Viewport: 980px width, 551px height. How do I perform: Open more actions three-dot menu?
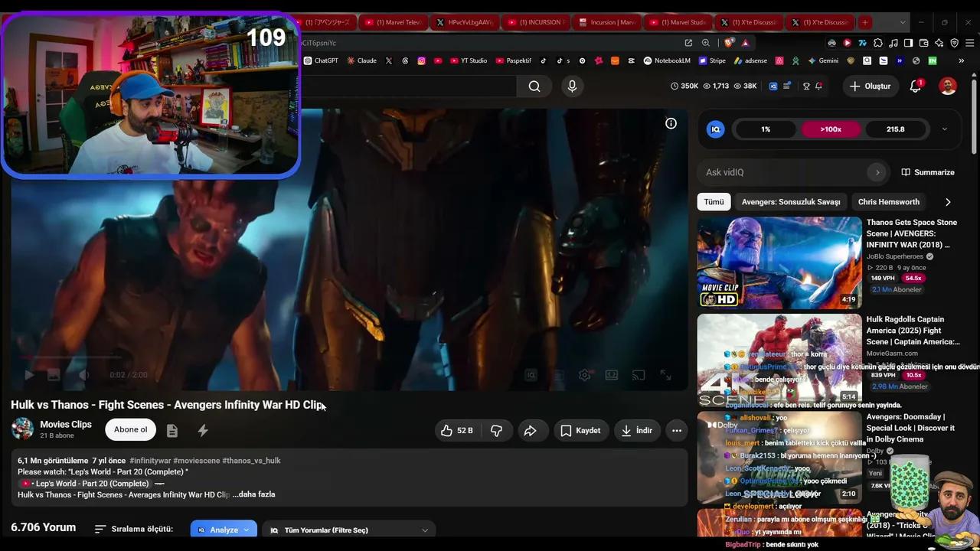coord(677,431)
